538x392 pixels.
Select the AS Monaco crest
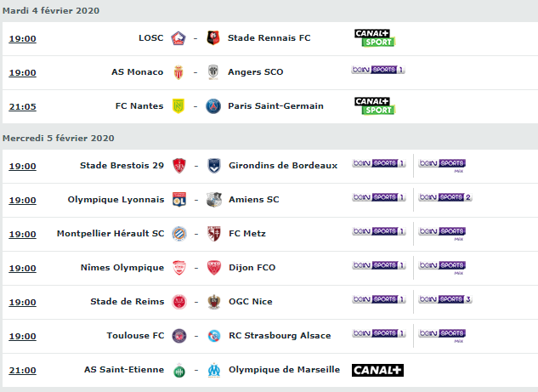(178, 72)
